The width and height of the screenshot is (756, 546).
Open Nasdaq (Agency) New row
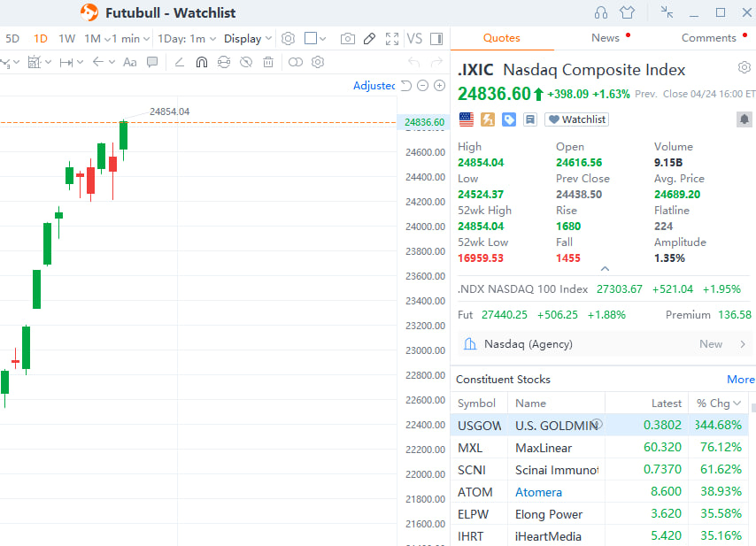(x=605, y=344)
